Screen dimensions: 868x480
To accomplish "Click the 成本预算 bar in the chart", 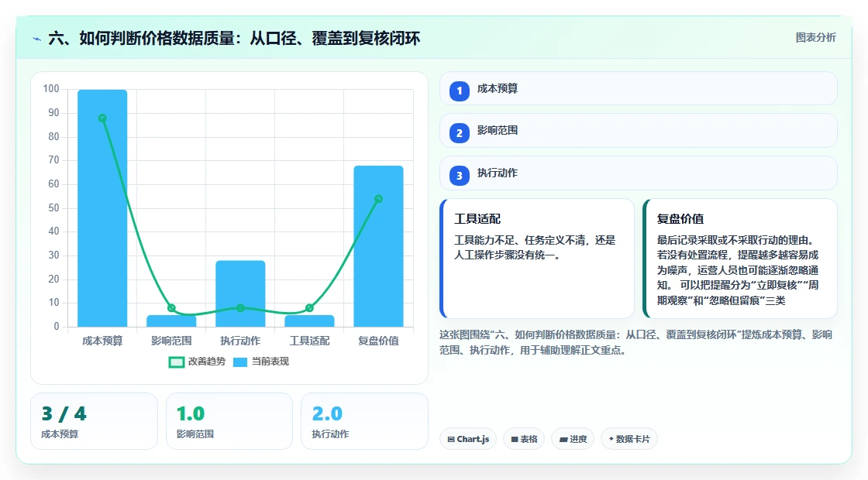I will coord(102,208).
